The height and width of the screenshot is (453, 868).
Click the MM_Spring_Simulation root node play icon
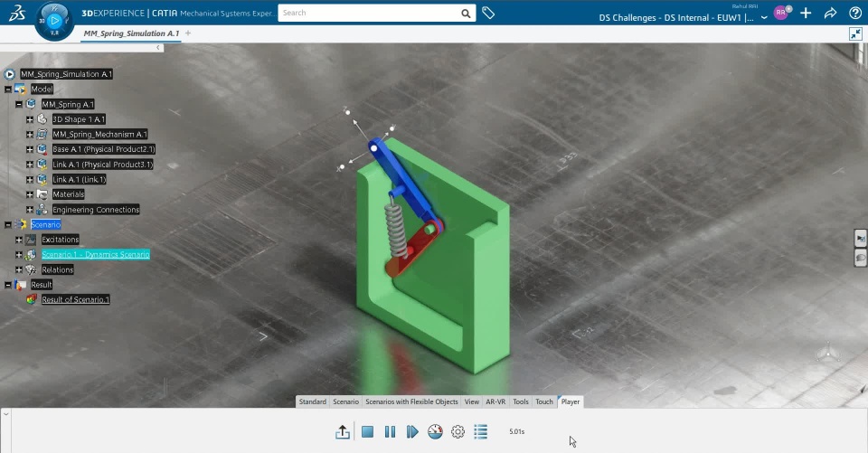(x=9, y=73)
